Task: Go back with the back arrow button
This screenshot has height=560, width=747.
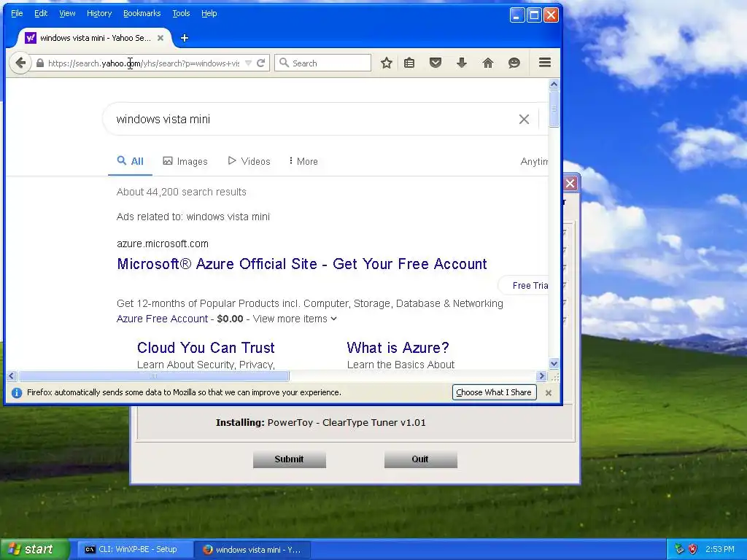Action: click(x=20, y=63)
